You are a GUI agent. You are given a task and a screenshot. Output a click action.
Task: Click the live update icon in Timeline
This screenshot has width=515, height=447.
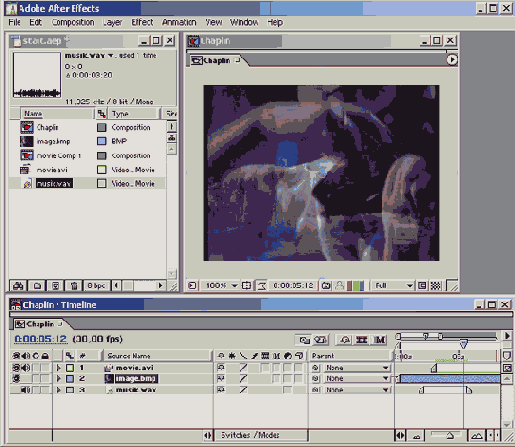[304, 340]
